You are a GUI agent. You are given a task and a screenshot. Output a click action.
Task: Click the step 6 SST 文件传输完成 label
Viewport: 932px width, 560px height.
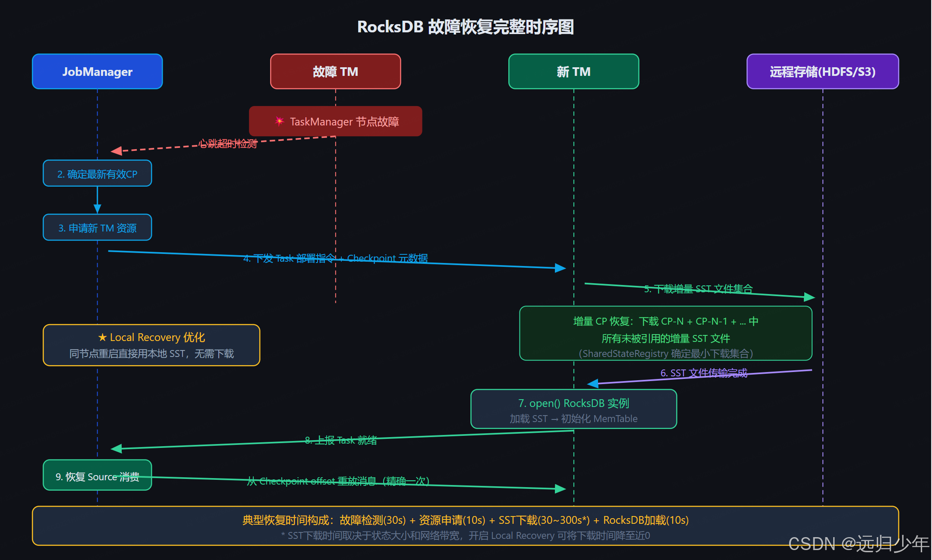pos(704,373)
